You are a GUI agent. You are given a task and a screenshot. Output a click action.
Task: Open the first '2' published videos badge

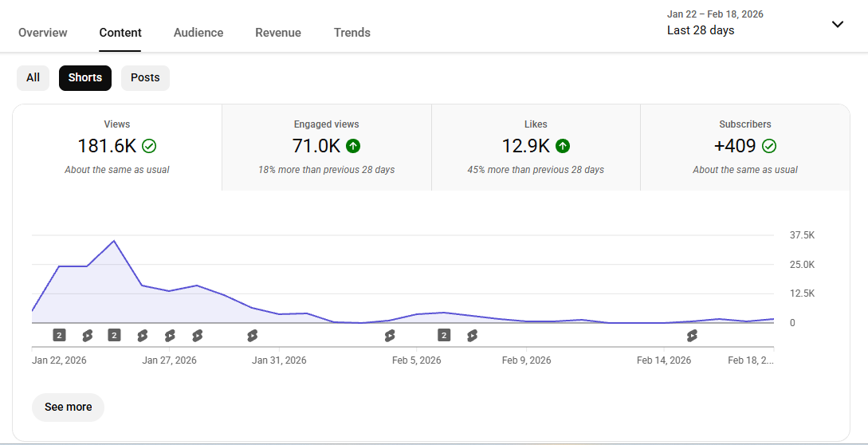click(x=59, y=335)
